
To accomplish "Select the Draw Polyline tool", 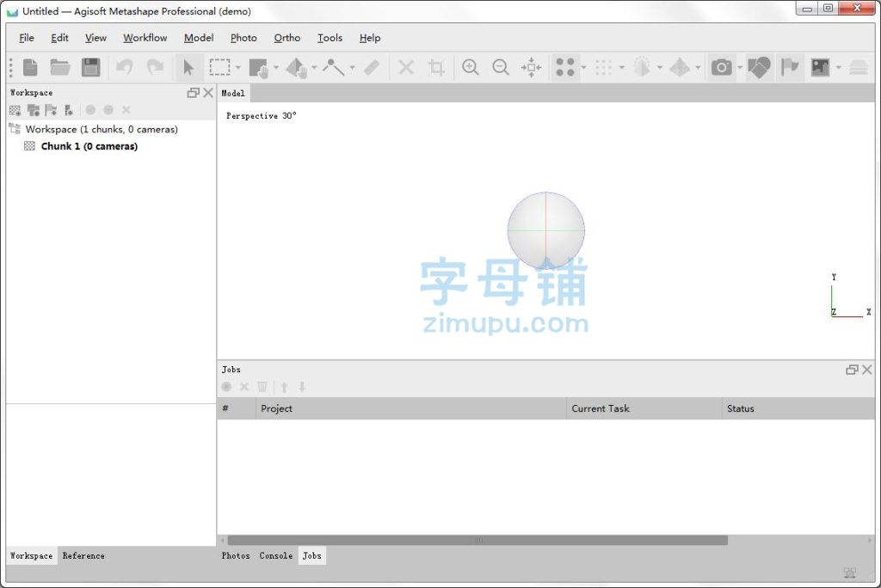I will click(333, 67).
